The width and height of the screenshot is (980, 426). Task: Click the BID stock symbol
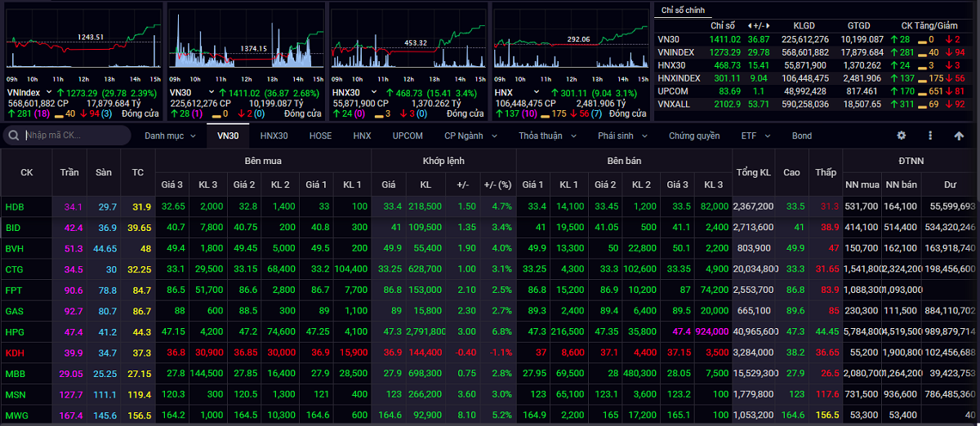(14, 228)
